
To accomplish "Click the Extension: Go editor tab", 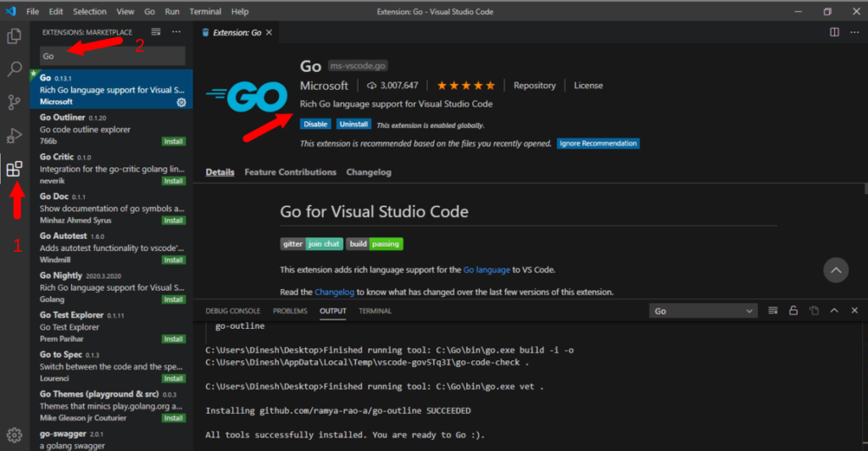I will click(x=237, y=33).
